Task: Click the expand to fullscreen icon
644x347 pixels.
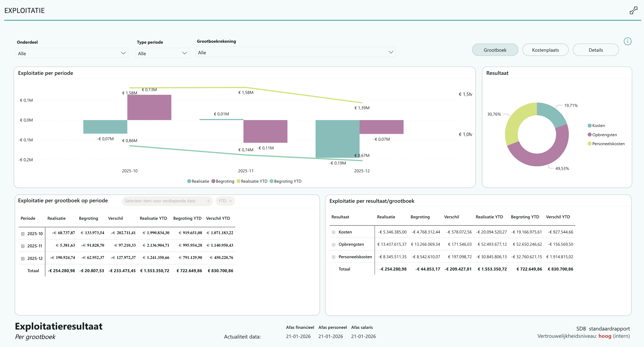Action: point(633,10)
